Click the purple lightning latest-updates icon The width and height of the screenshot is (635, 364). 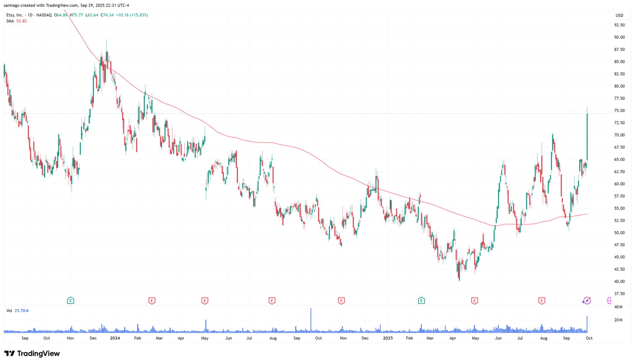pos(586,300)
